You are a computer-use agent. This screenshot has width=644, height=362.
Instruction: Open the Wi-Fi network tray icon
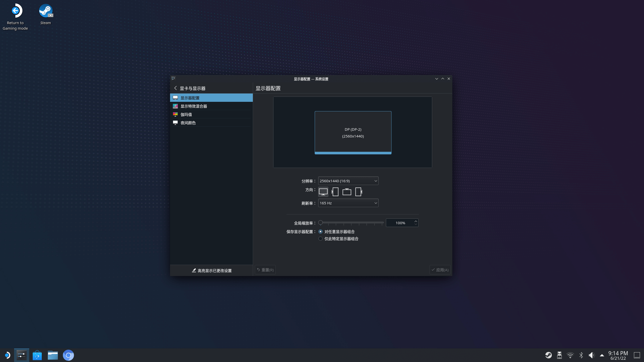[570, 355]
